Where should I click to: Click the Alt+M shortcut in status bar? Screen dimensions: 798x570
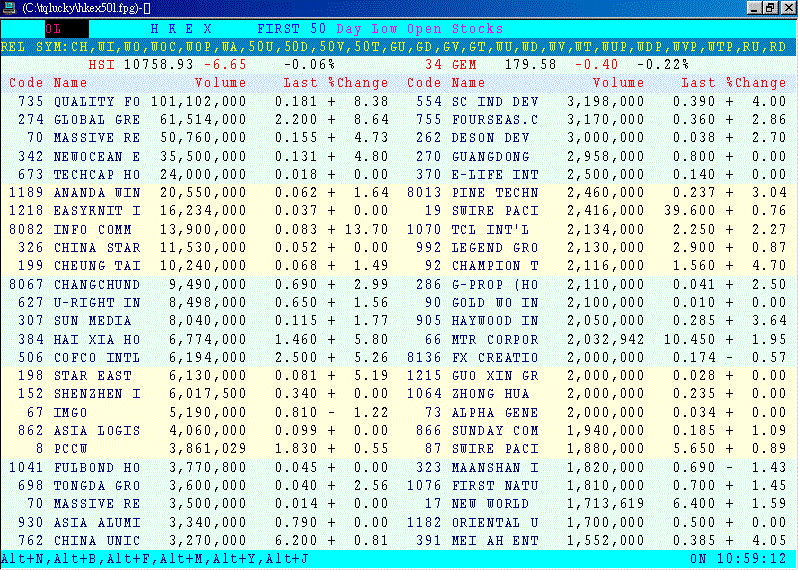coord(181,559)
